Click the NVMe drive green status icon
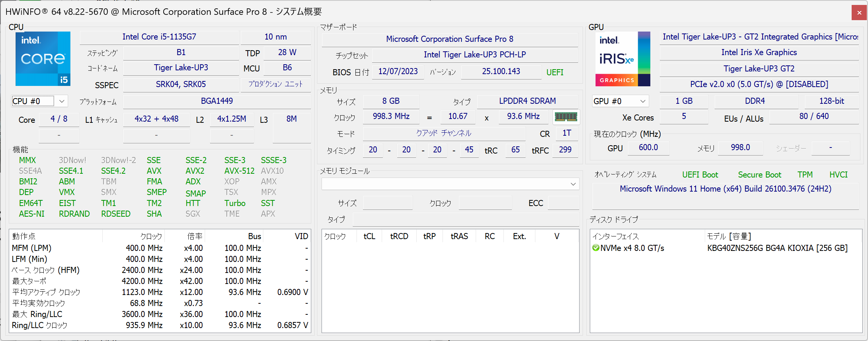The width and height of the screenshot is (868, 341). tap(596, 248)
